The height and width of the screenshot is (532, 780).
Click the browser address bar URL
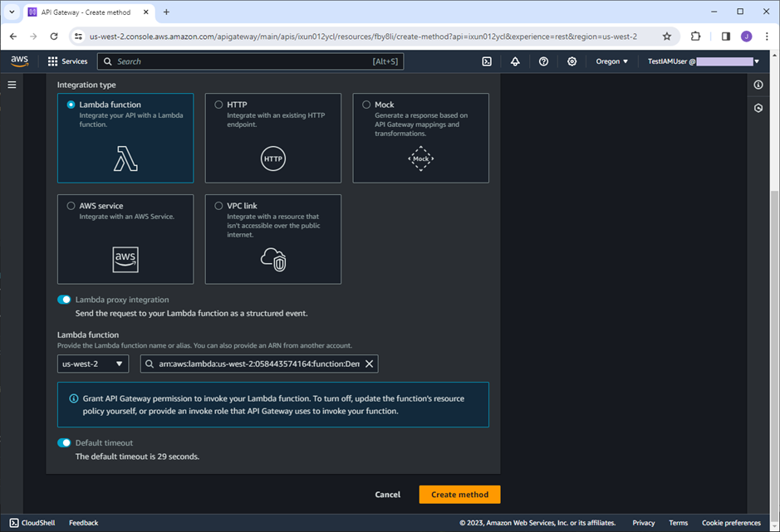click(363, 37)
